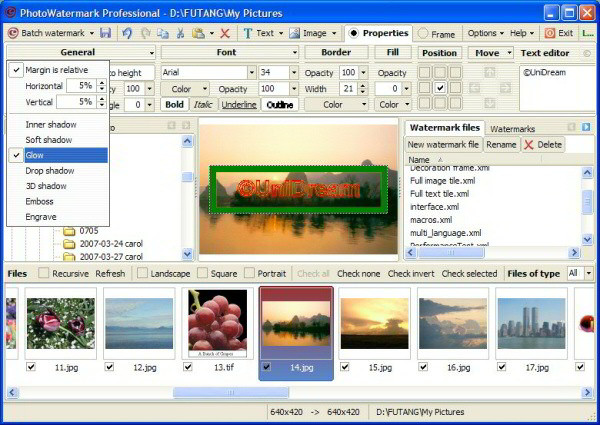Uncheck the 15.jpg file checkbox

(345, 367)
